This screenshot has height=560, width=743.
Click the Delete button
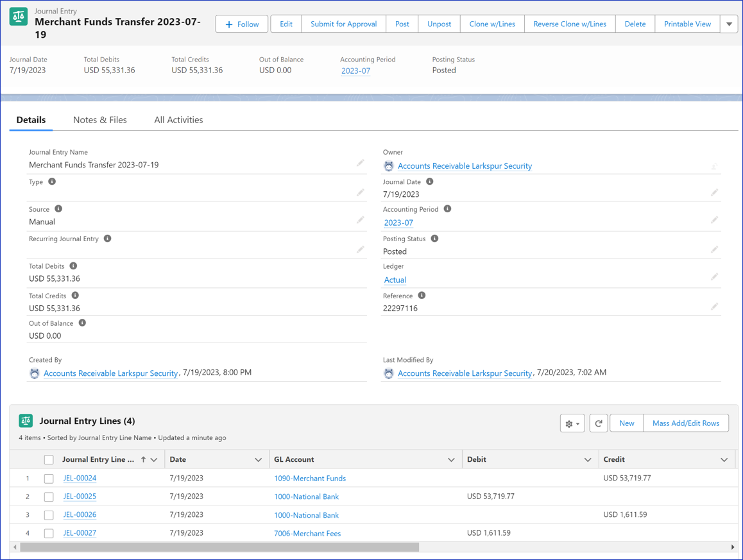coord(635,24)
